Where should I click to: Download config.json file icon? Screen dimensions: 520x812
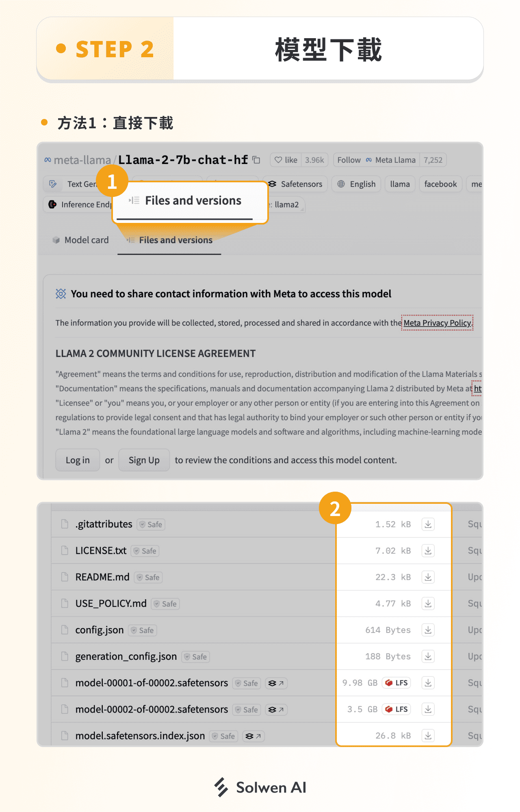coord(428,630)
